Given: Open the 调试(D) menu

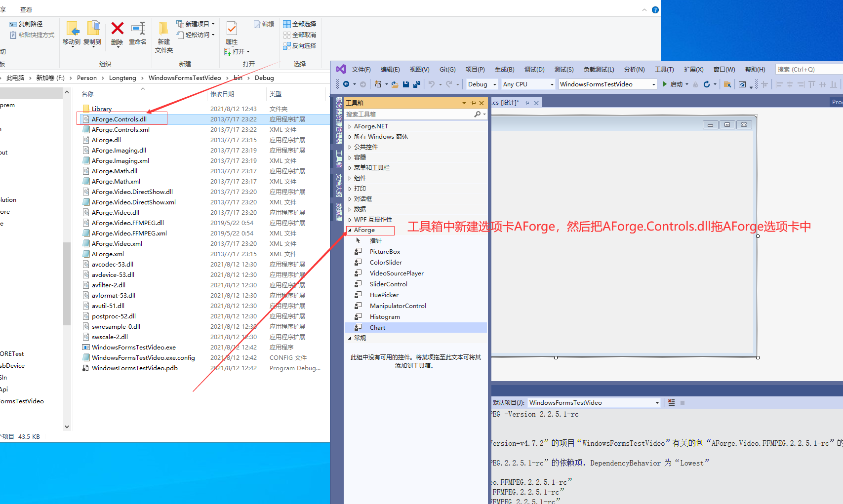Looking at the screenshot, I should (x=534, y=70).
